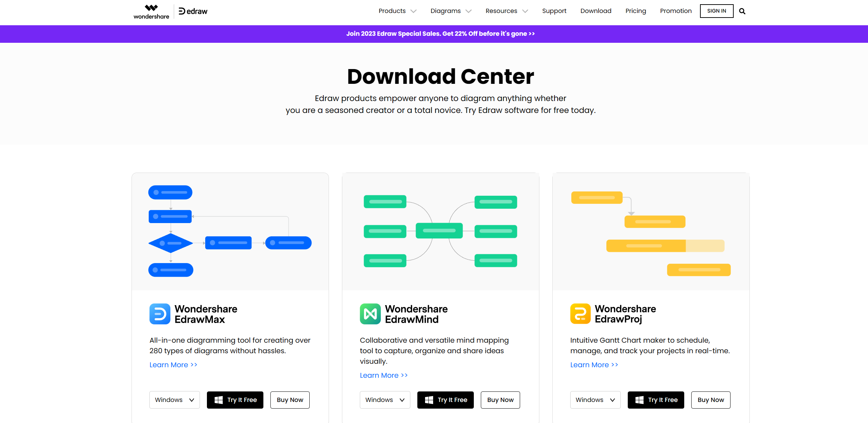Open EdrawMax Windows platform dropdown
The width and height of the screenshot is (868, 423).
pyautogui.click(x=174, y=400)
